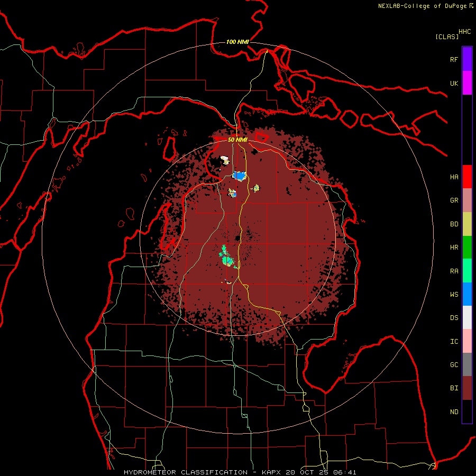Click the blue wet snow radar echo

(x=240, y=176)
